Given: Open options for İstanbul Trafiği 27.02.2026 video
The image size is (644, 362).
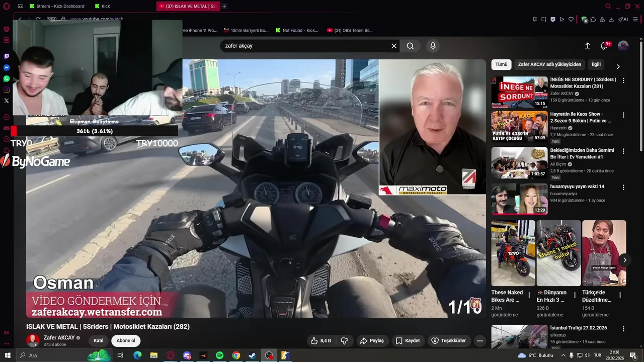Looking at the screenshot, I should 623,329.
